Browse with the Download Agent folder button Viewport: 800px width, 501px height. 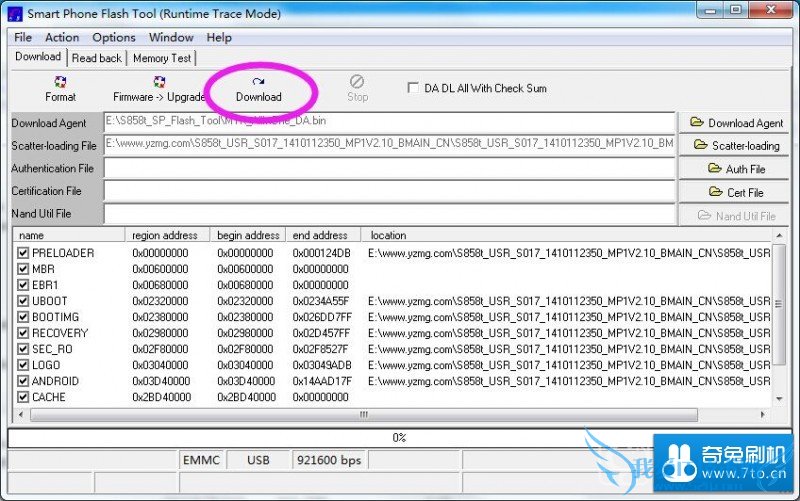(735, 123)
